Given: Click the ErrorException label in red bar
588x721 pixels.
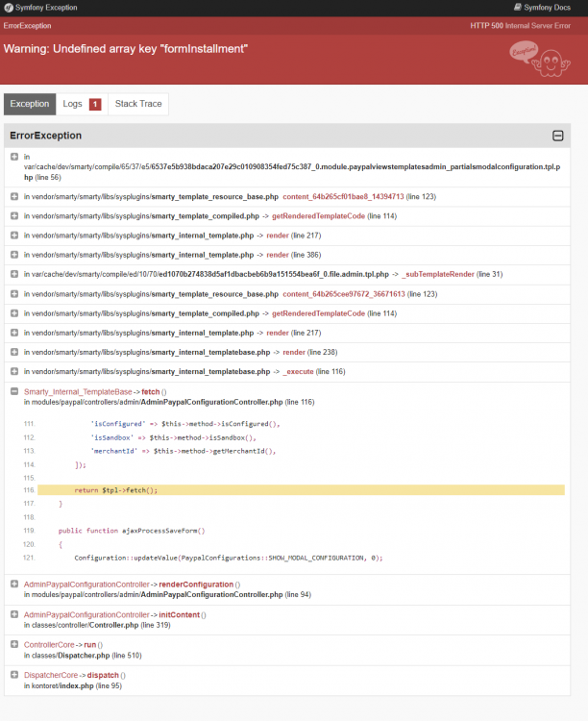Looking at the screenshot, I should [x=27, y=26].
